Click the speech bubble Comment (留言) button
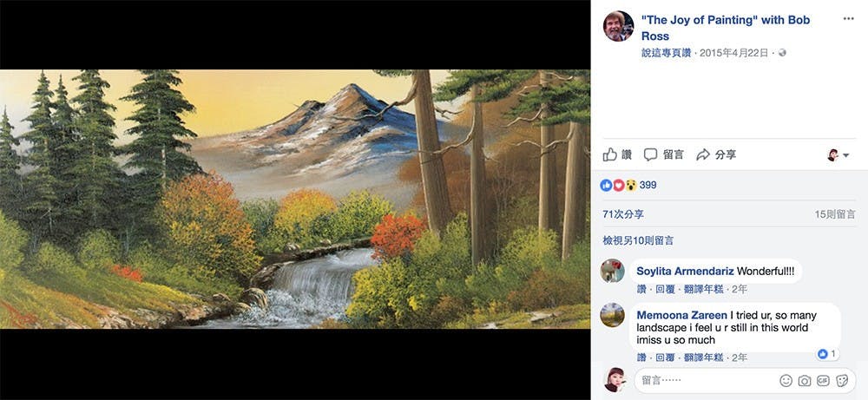This screenshot has width=868, height=400. [664, 154]
